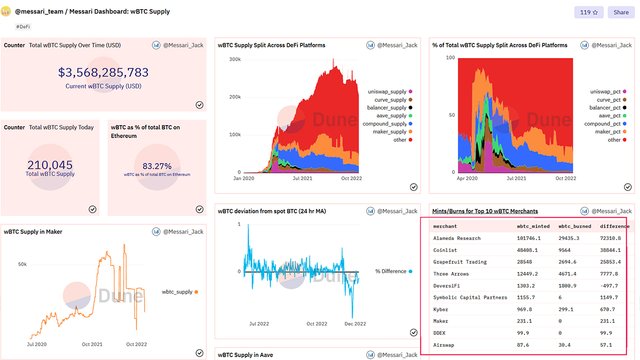Toggle maker_pct series in legend
The width and height of the screenshot is (640, 360).
pyautogui.click(x=610, y=131)
